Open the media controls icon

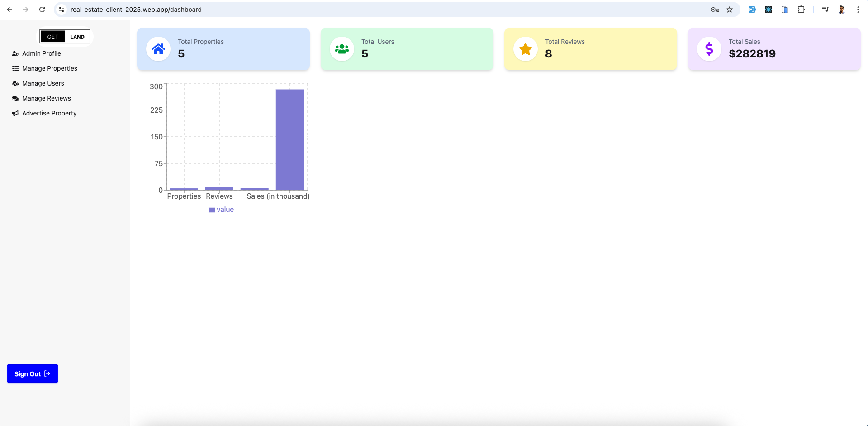[825, 10]
